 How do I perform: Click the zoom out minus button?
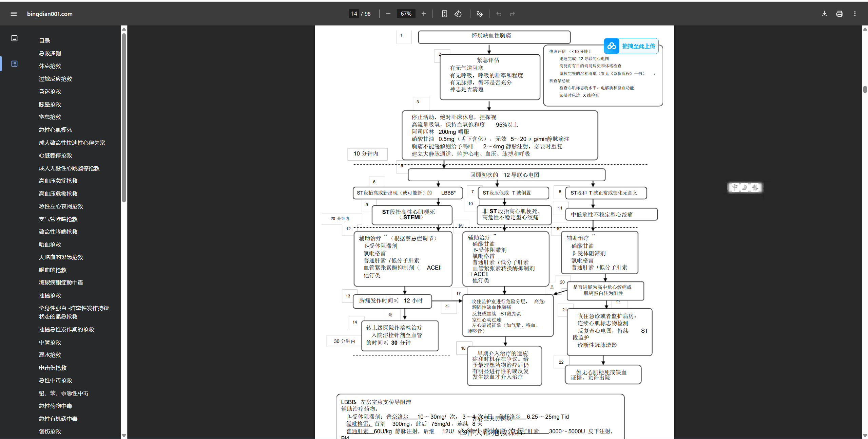click(x=388, y=14)
